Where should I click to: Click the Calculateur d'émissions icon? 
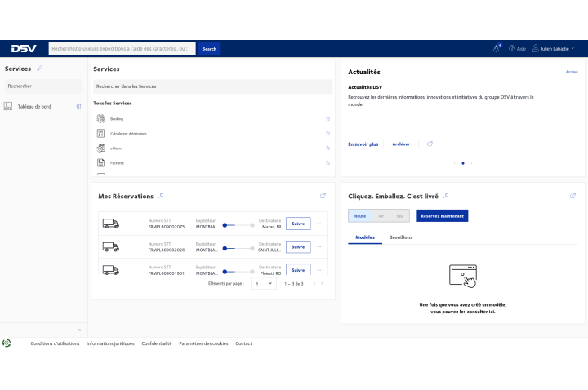pyautogui.click(x=101, y=133)
